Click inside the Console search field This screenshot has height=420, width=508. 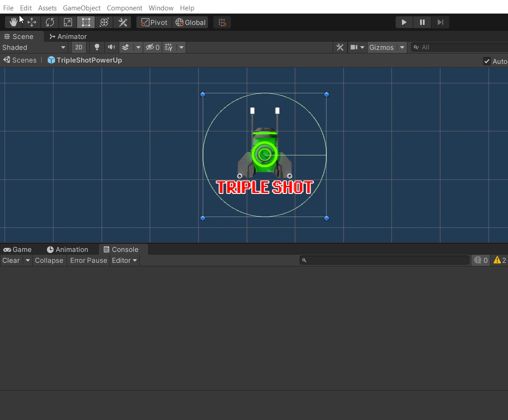tap(384, 260)
